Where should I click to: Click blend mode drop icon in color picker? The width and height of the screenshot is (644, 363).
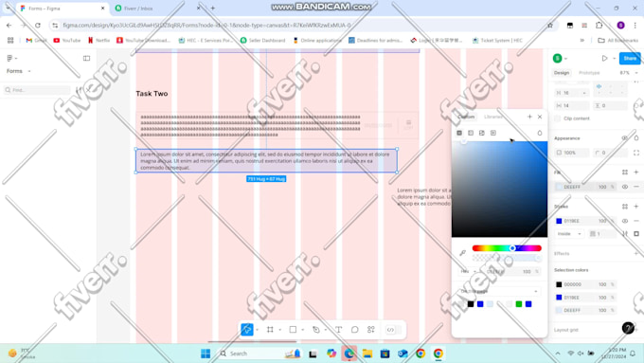tap(540, 133)
